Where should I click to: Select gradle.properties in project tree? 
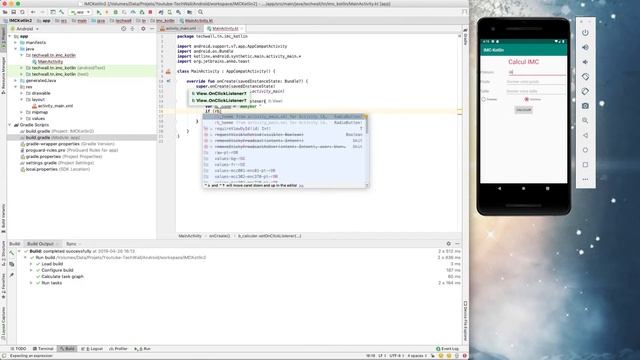click(61, 156)
